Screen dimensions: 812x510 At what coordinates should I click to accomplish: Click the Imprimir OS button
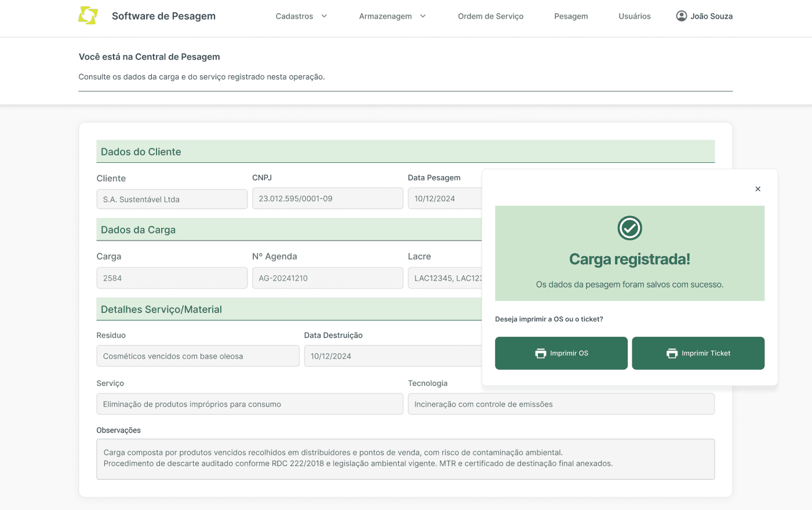pos(561,353)
